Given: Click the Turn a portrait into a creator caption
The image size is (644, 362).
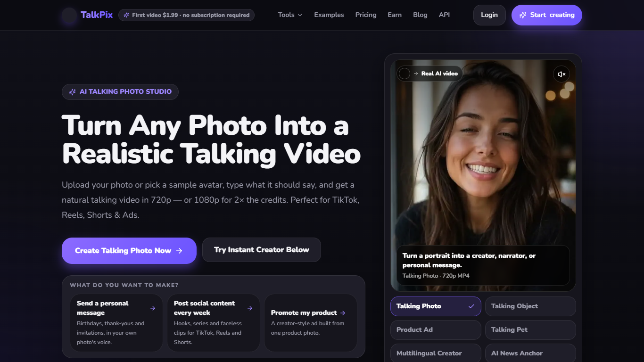Looking at the screenshot, I should point(469,261).
